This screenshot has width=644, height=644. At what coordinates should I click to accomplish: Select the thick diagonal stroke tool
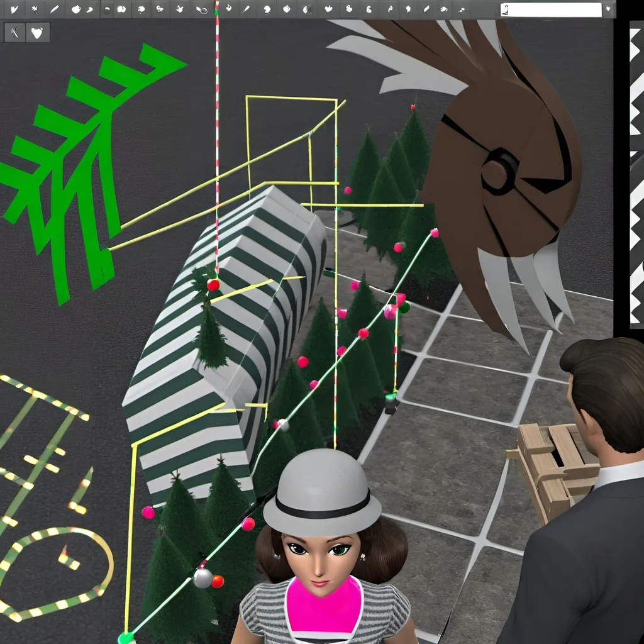tap(54, 9)
